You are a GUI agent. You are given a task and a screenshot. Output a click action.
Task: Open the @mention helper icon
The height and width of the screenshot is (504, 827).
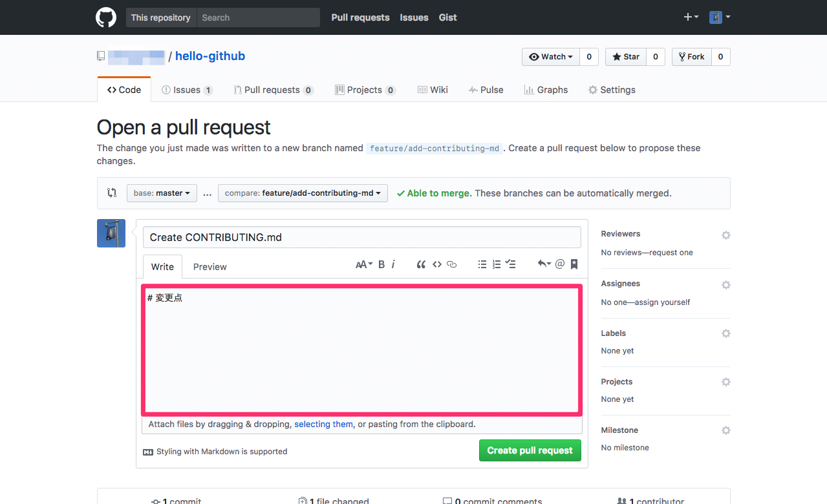click(559, 264)
